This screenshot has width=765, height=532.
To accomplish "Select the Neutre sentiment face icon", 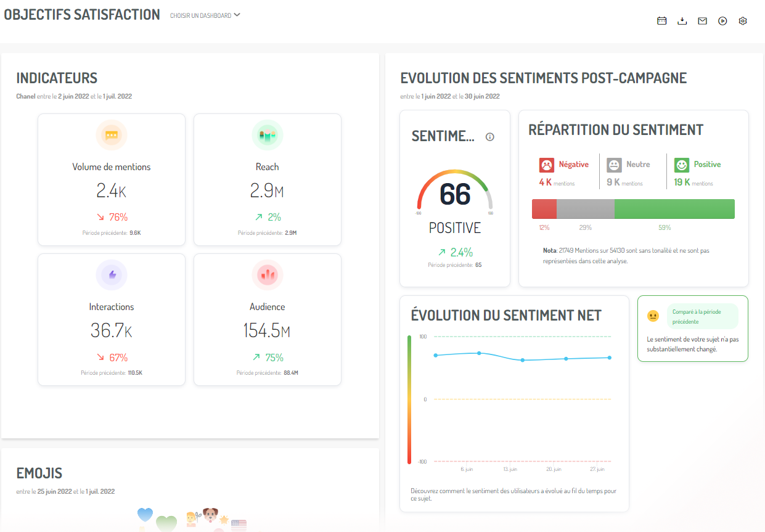I will click(614, 165).
